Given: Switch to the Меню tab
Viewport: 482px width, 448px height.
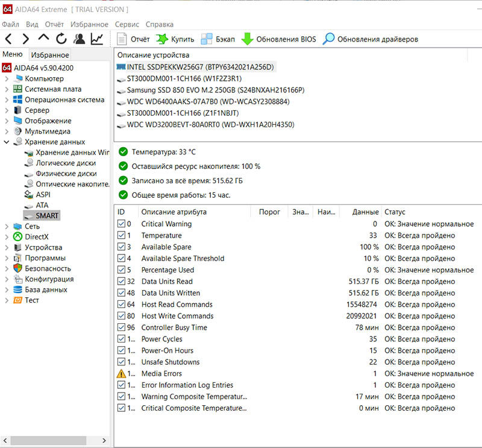Looking at the screenshot, I should [13, 54].
